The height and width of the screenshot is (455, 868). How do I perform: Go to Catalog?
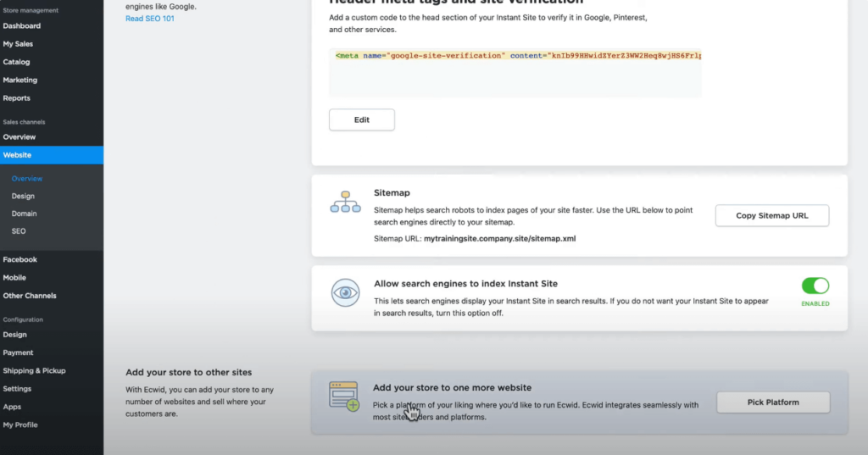pyautogui.click(x=17, y=62)
